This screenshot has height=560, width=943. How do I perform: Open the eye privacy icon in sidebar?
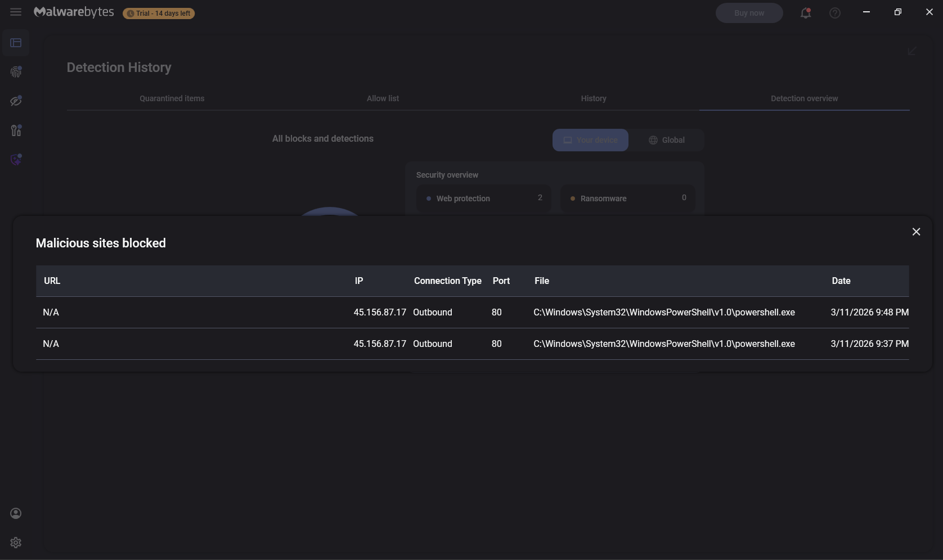point(16,101)
